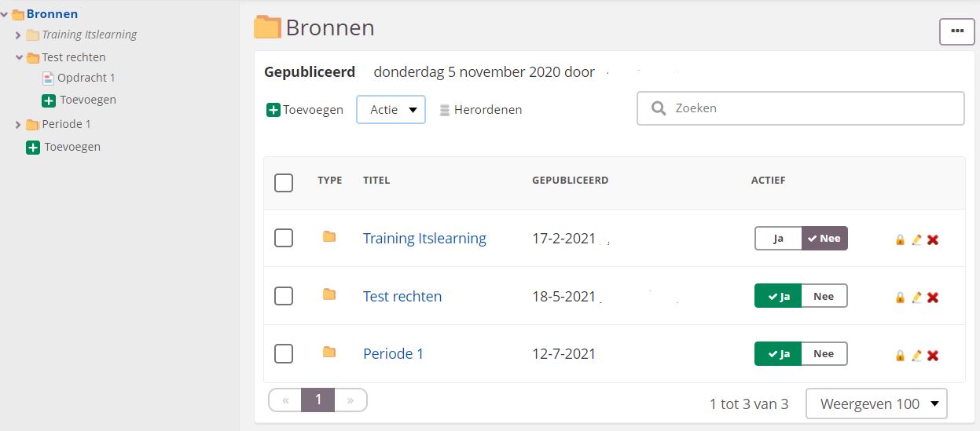Open the Training Itslearning folder link

click(x=424, y=239)
